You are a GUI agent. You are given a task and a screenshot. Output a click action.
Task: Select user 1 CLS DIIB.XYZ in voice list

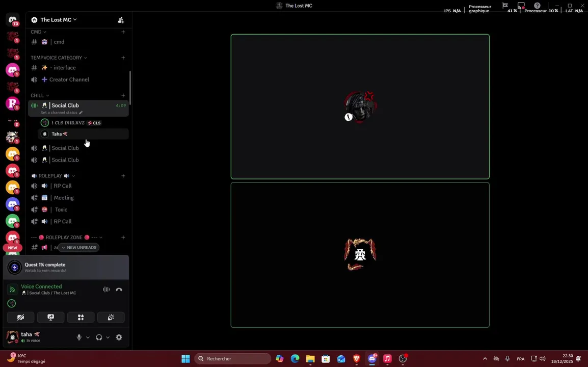(84, 123)
